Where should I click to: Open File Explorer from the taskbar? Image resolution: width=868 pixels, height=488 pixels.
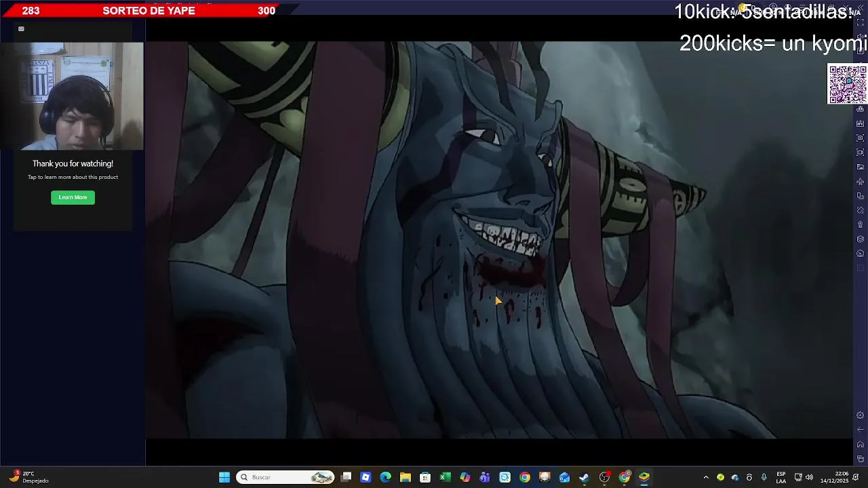tap(406, 477)
